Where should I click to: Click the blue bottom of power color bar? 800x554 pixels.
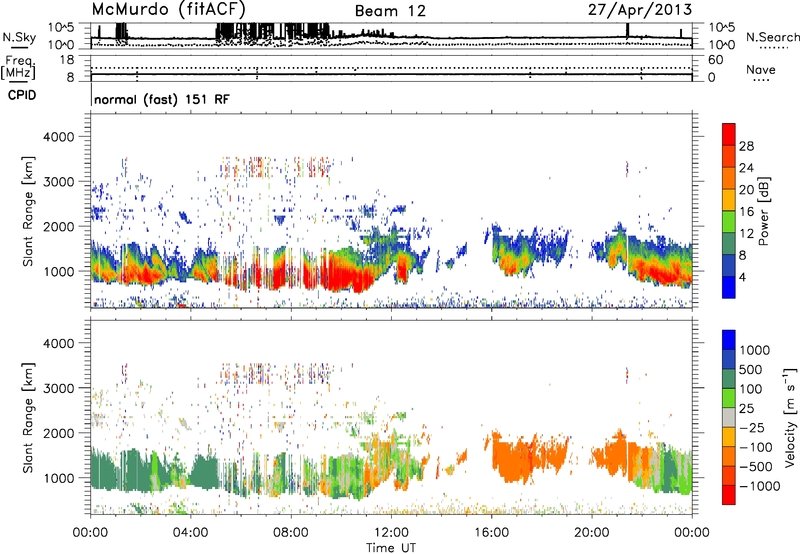(729, 287)
